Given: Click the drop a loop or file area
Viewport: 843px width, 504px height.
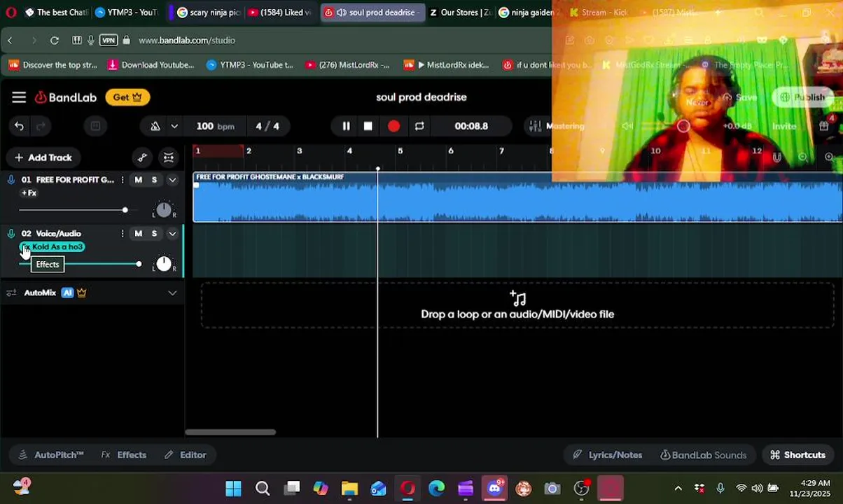Looking at the screenshot, I should click(x=517, y=306).
